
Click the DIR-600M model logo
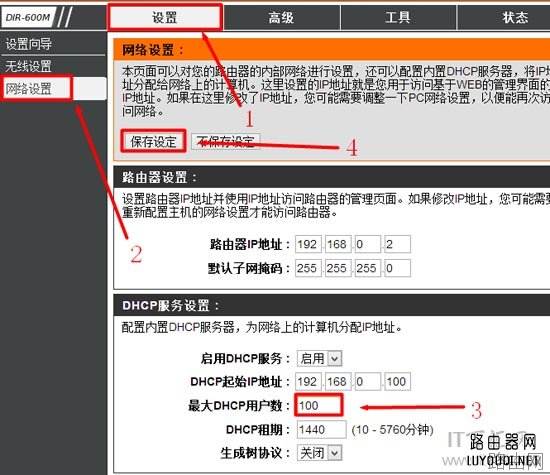[x=28, y=17]
